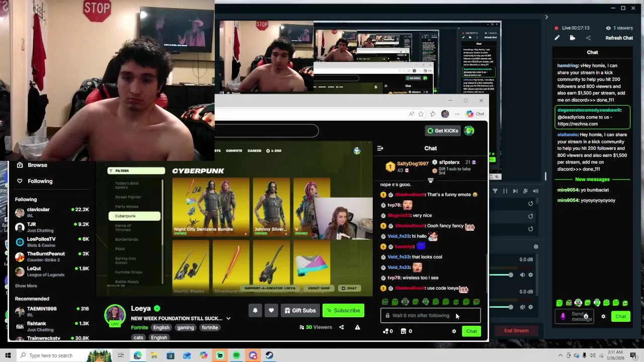Click the purple microphone icon in dashboard chat
This screenshot has width=644, height=362.
[x=562, y=316]
